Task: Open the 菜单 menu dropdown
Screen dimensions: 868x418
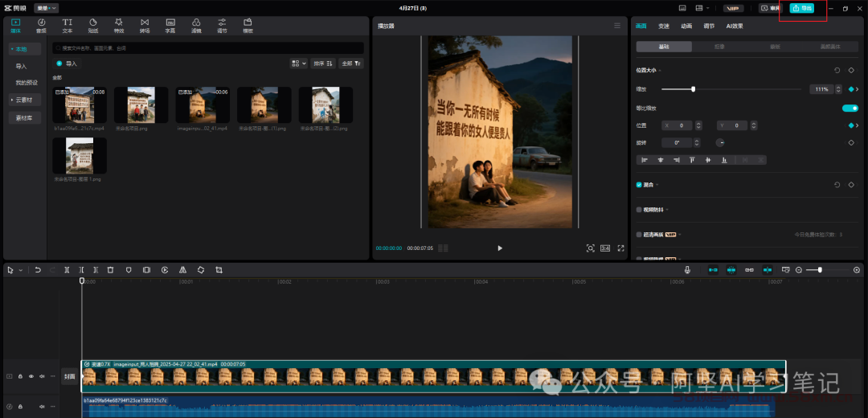Action: coord(47,8)
